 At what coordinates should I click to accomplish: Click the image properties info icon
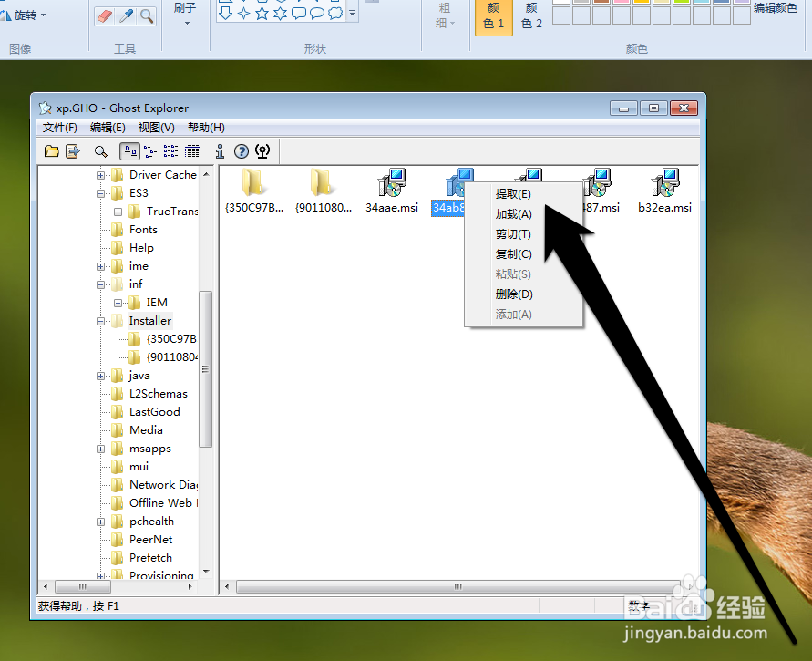click(221, 151)
